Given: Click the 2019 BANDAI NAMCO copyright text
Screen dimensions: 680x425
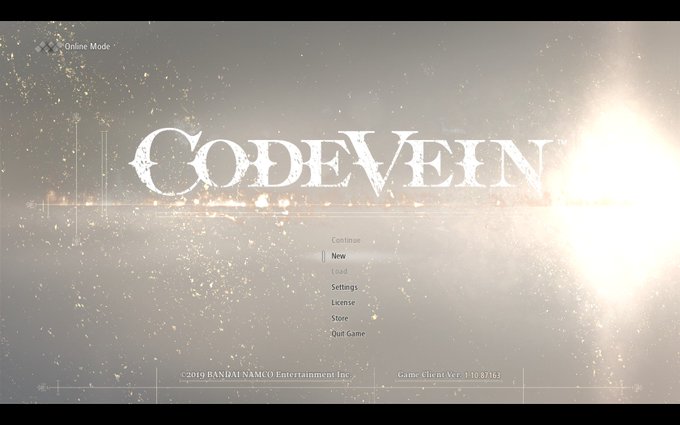Looking at the screenshot, I should 265,375.
